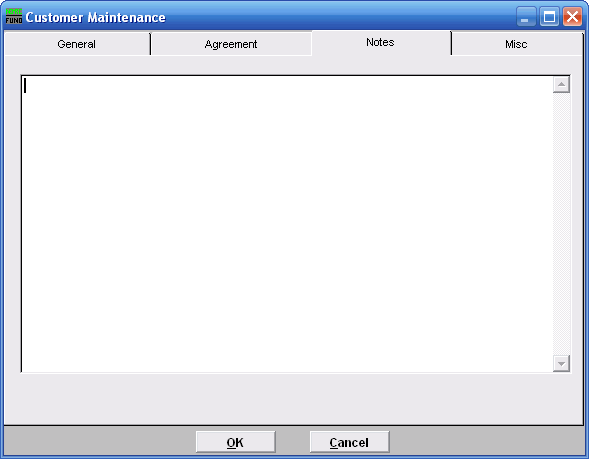Maximize the Customer Maintenance window
589x459 pixels.
pos(549,17)
